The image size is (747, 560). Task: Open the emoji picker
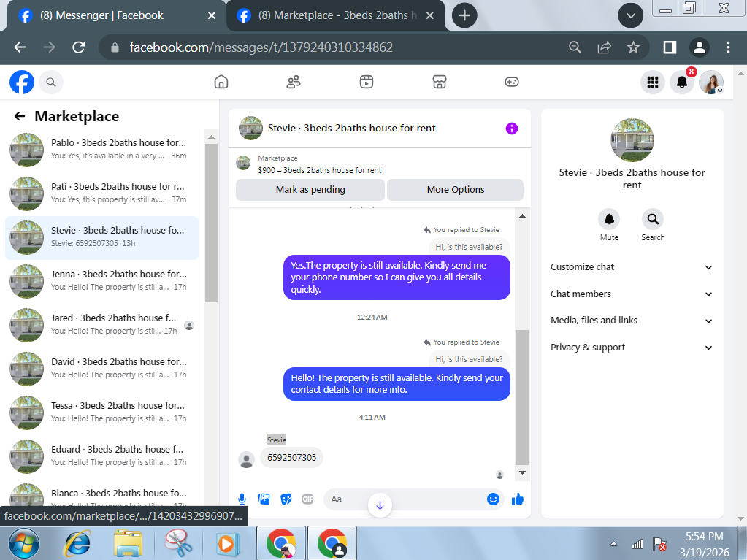(493, 499)
